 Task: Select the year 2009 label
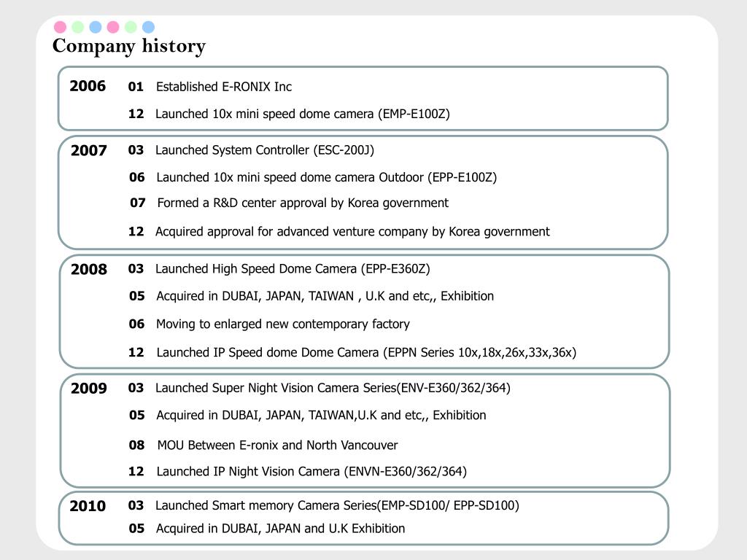point(88,389)
